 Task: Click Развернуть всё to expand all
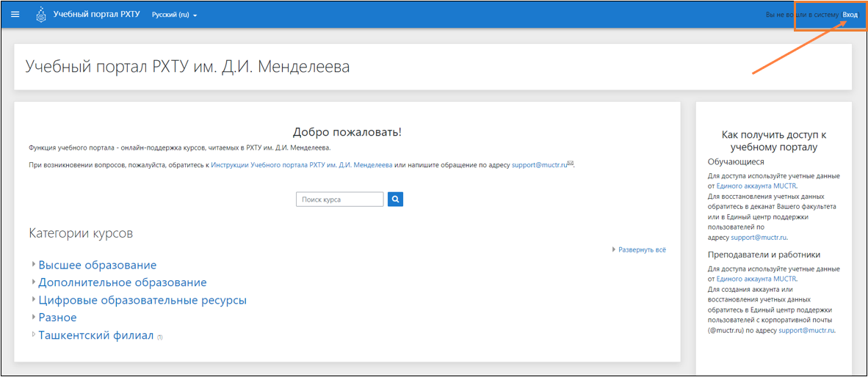click(x=642, y=250)
